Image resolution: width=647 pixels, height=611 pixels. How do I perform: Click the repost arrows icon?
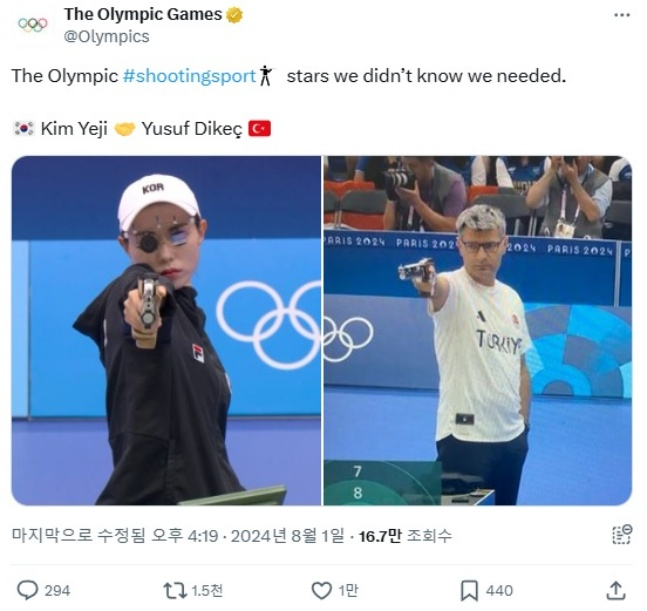click(176, 590)
